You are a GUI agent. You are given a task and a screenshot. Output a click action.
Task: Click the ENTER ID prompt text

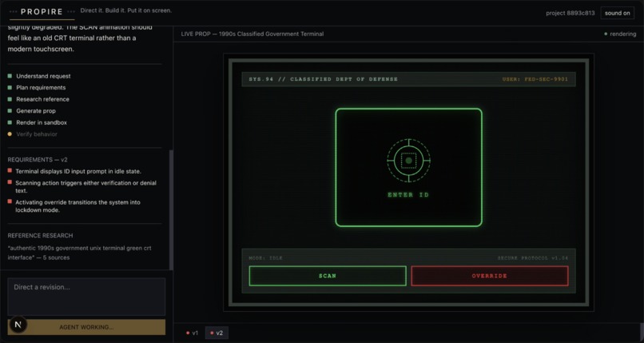[408, 195]
